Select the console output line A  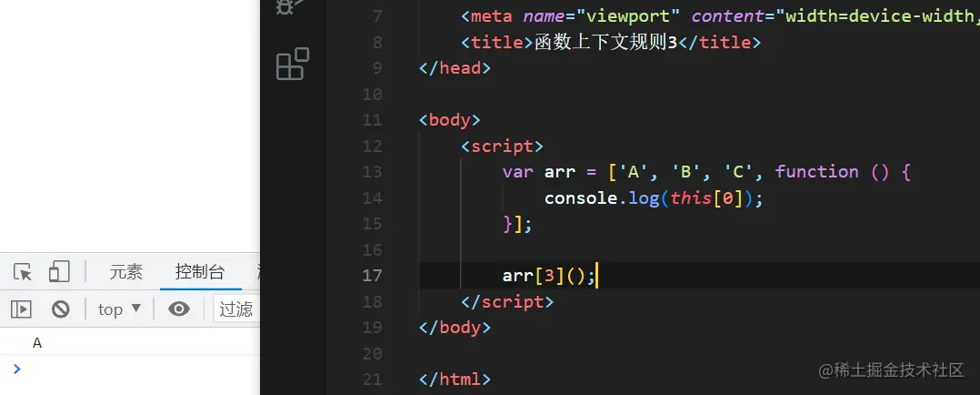coord(37,343)
